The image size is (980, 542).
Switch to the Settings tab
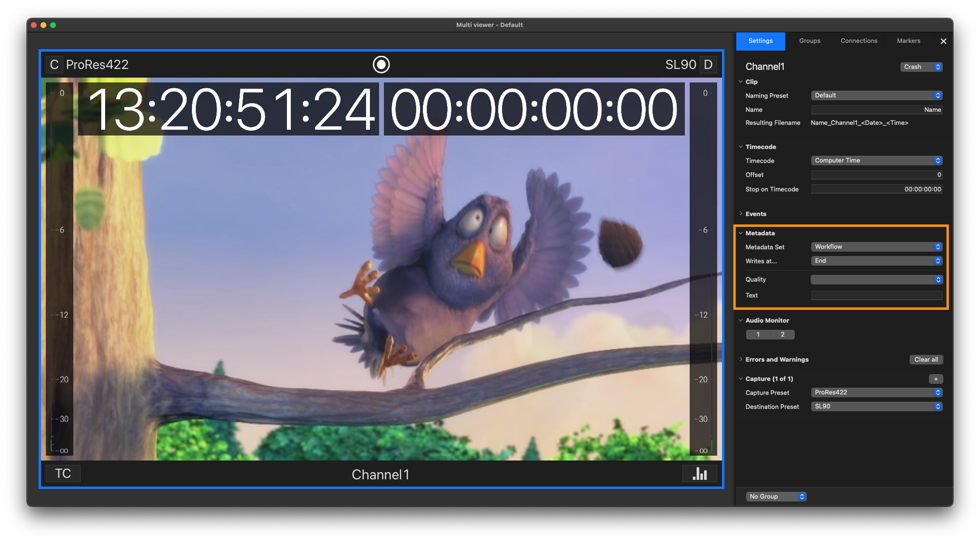coord(761,41)
